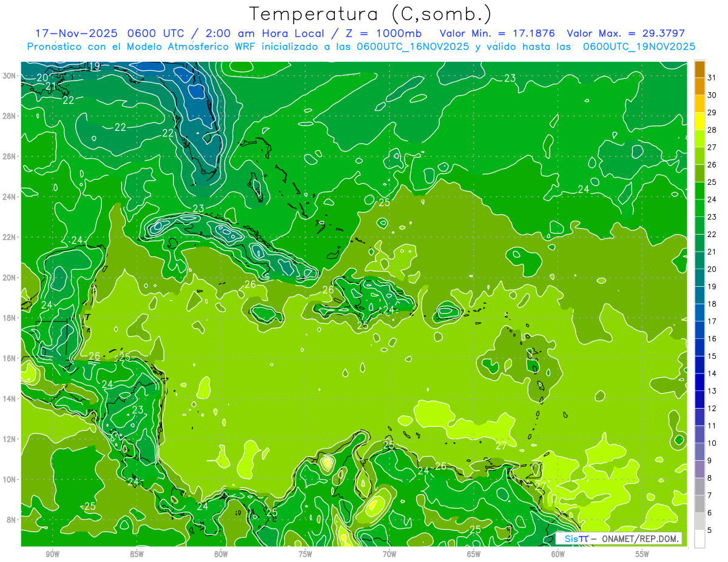
Task: Click value "5" on the color scale
Action: tap(709, 530)
